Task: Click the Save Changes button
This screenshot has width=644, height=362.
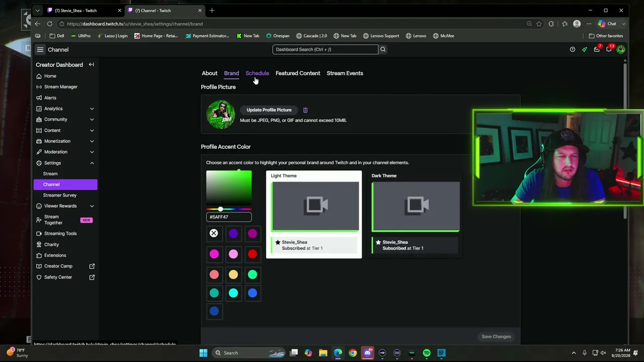Action: pyautogui.click(x=496, y=337)
